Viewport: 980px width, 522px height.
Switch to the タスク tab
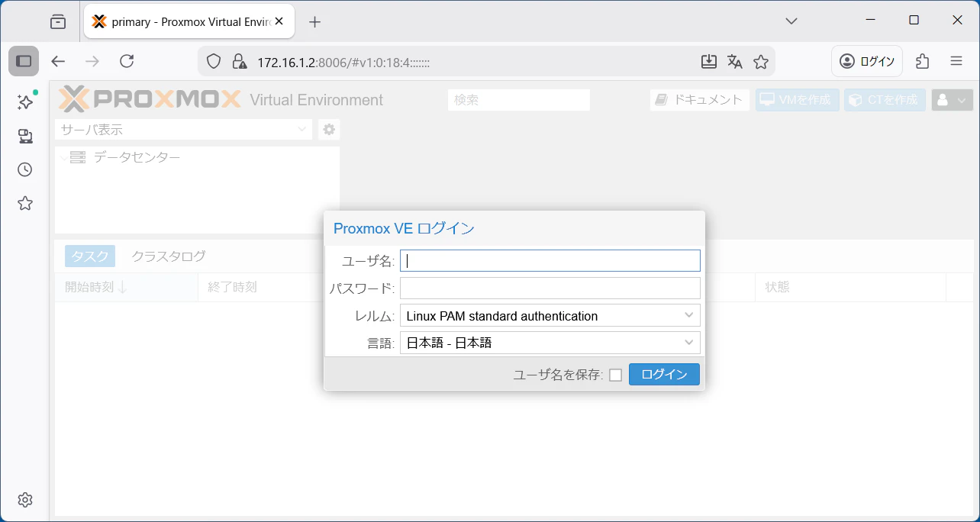[90, 256]
